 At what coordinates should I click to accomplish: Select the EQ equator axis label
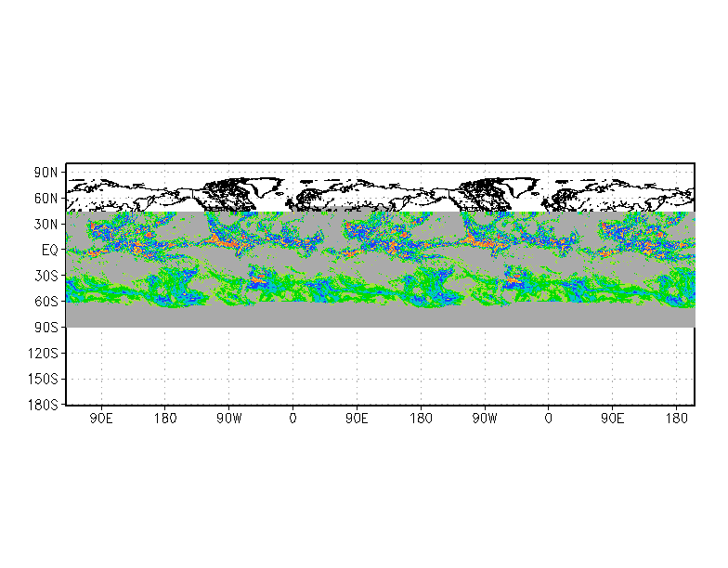click(50, 251)
